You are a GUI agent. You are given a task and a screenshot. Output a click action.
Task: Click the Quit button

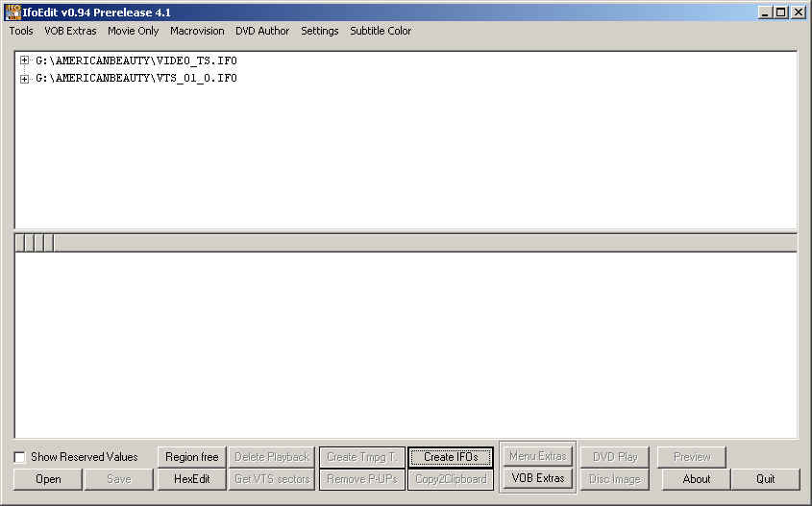click(x=765, y=479)
